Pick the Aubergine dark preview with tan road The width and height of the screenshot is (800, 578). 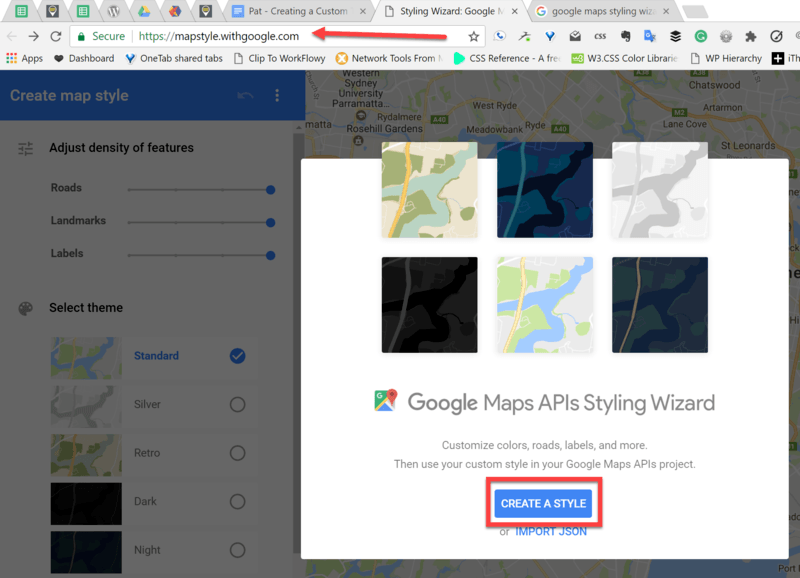[660, 305]
